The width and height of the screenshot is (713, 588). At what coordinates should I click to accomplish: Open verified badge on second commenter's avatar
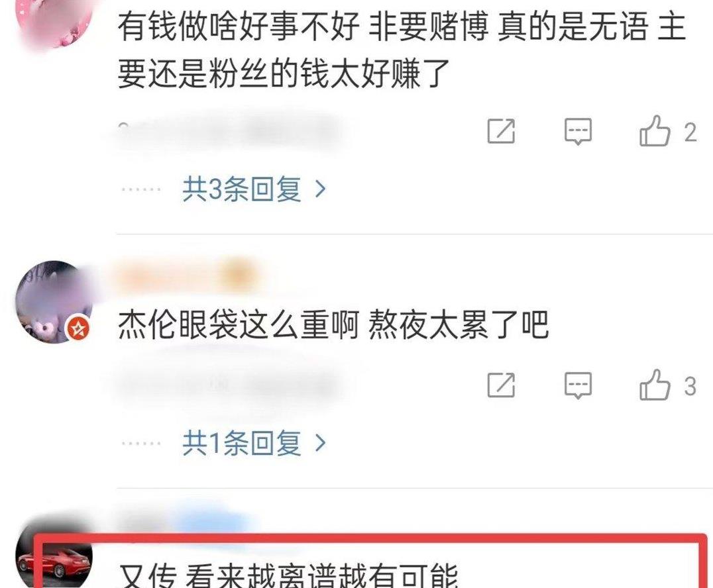pos(79,328)
